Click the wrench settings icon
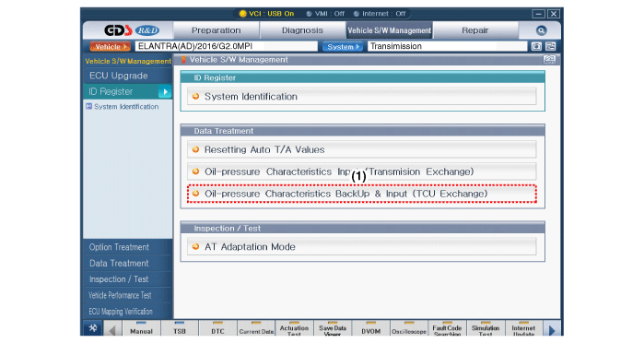The image size is (644, 343). click(x=93, y=328)
